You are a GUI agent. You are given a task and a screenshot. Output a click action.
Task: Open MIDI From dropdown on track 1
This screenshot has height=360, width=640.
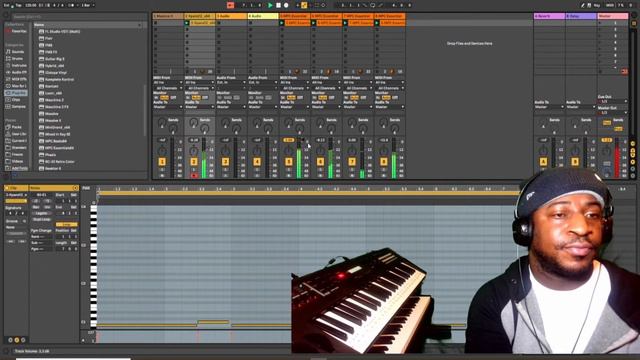(x=168, y=82)
